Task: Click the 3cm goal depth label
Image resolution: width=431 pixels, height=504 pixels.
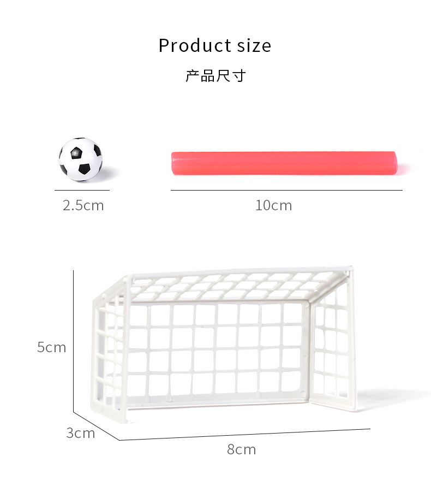Action: (80, 434)
